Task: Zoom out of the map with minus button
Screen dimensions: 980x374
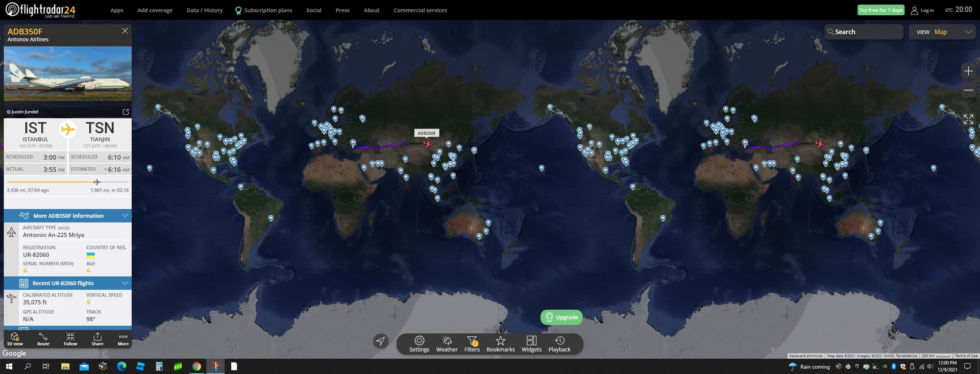Action: pos(968,90)
